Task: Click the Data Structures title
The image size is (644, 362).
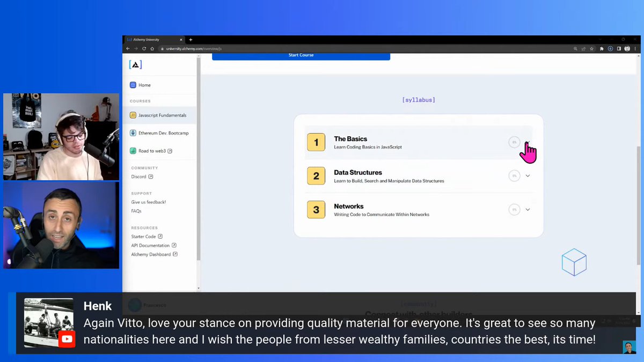Action: point(358,173)
